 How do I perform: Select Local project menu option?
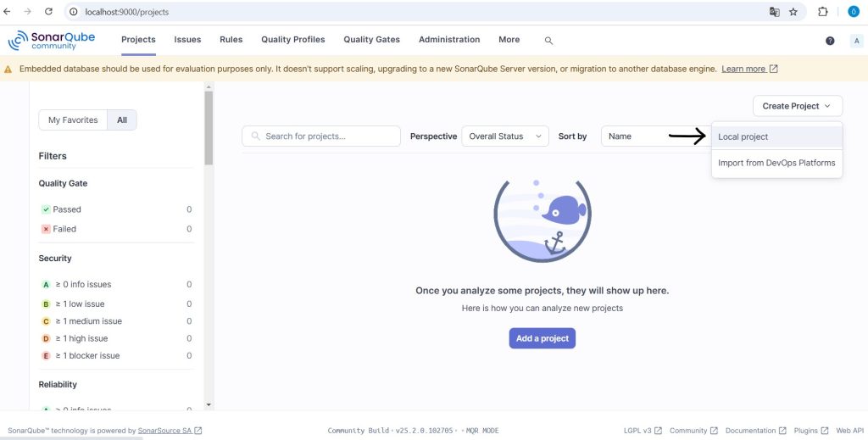[x=777, y=136]
